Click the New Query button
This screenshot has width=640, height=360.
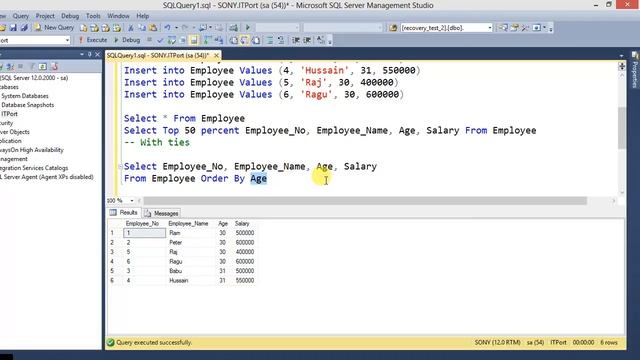point(54,28)
